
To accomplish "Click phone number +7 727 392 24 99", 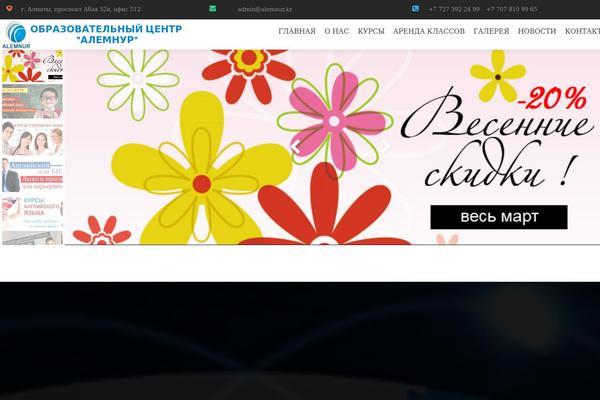I will pos(454,9).
